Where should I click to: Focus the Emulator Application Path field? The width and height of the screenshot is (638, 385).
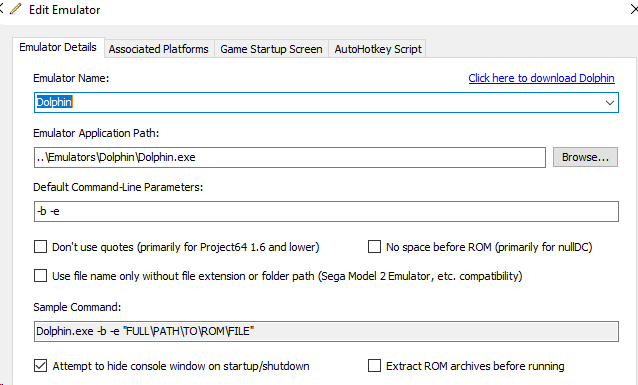290,158
